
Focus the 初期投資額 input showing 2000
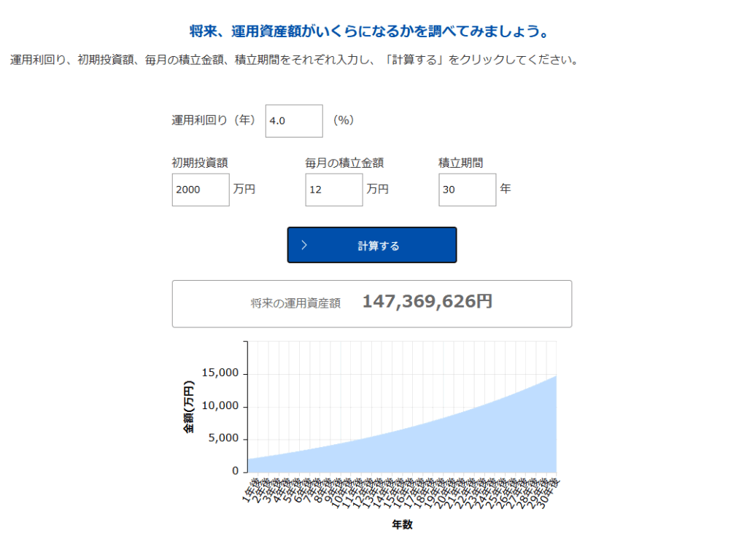pyautogui.click(x=200, y=190)
